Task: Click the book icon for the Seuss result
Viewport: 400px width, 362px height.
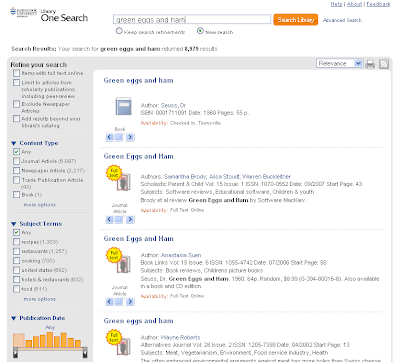Action: tap(123, 106)
